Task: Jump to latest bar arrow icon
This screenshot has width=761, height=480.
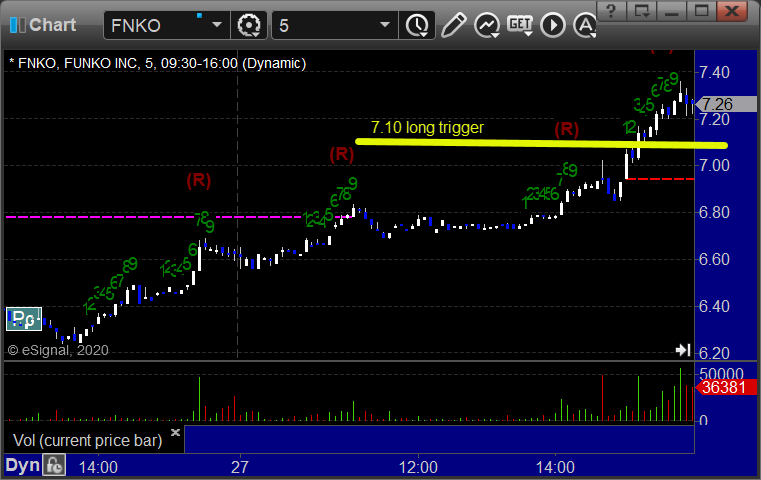Action: click(683, 349)
